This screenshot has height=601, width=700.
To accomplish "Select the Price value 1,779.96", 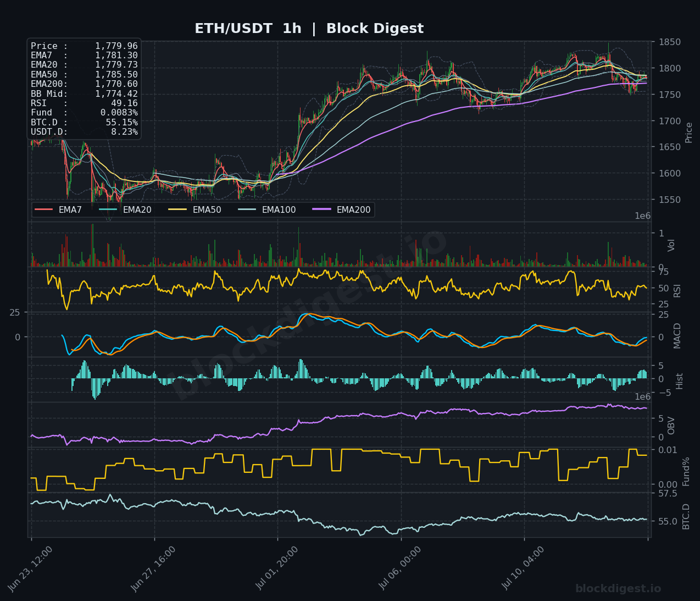I will pyautogui.click(x=116, y=46).
